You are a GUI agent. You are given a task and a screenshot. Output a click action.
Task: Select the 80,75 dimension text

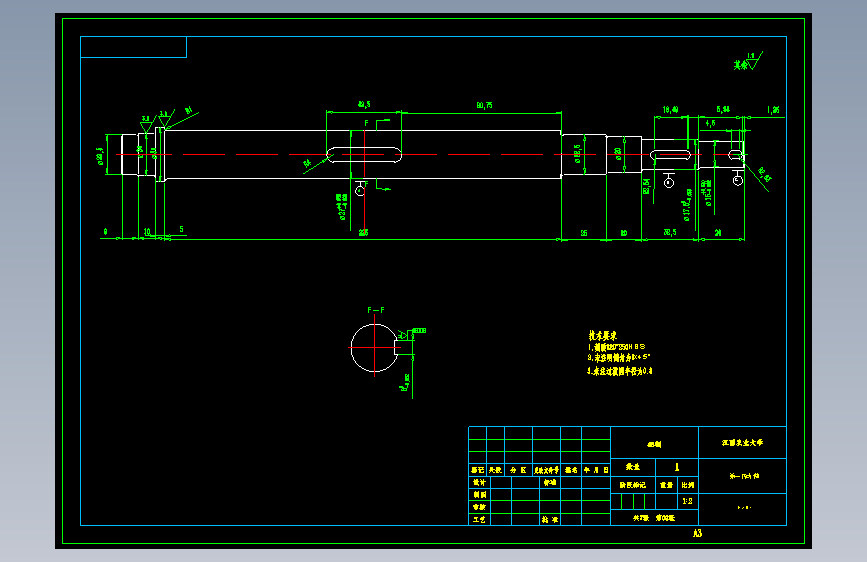click(x=484, y=105)
